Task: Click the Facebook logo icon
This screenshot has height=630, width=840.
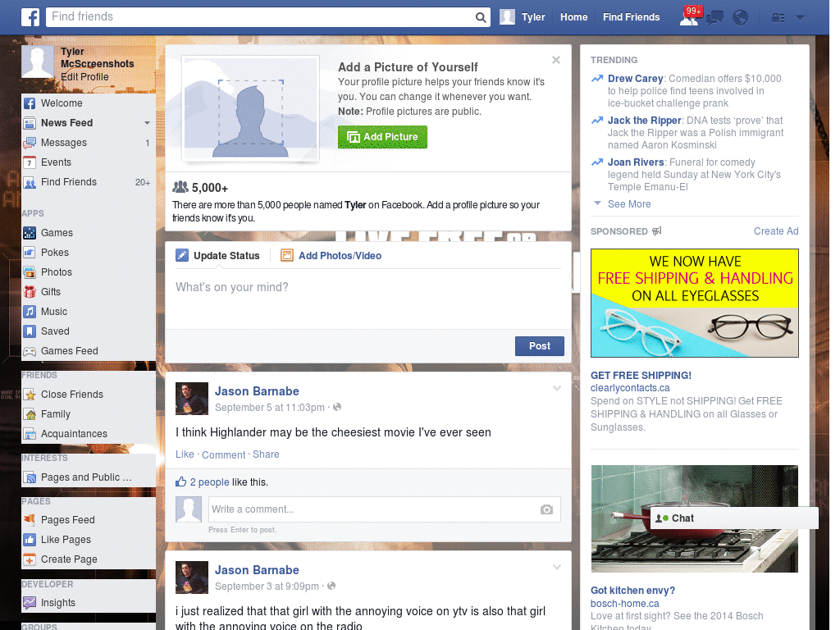Action: pos(30,17)
